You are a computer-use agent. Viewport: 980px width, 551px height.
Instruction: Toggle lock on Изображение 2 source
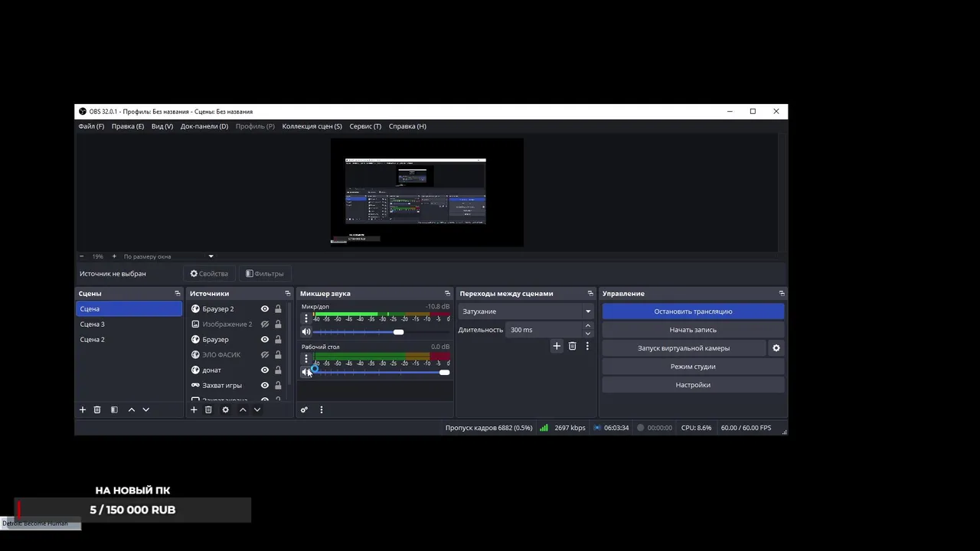tap(278, 324)
